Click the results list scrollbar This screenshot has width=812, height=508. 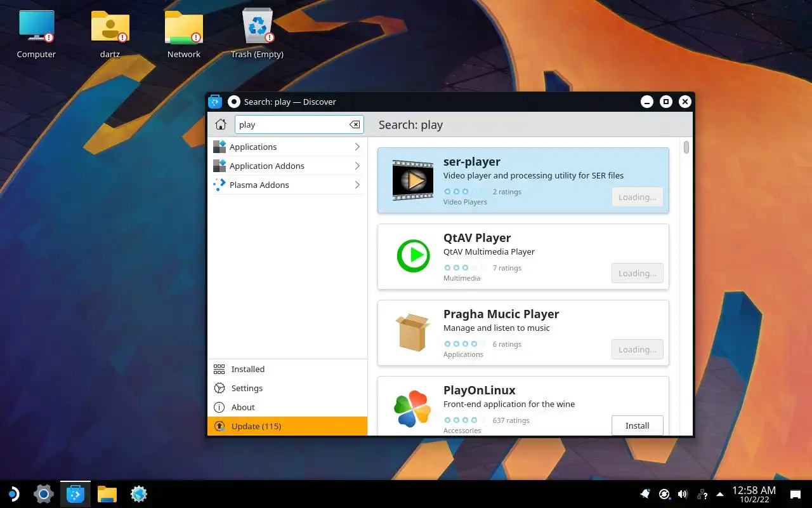pyautogui.click(x=686, y=147)
